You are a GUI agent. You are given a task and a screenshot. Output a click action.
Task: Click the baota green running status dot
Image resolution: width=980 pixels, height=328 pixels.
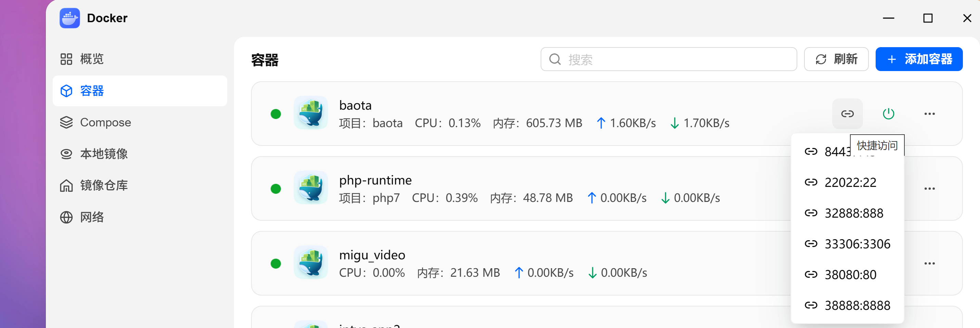276,114
